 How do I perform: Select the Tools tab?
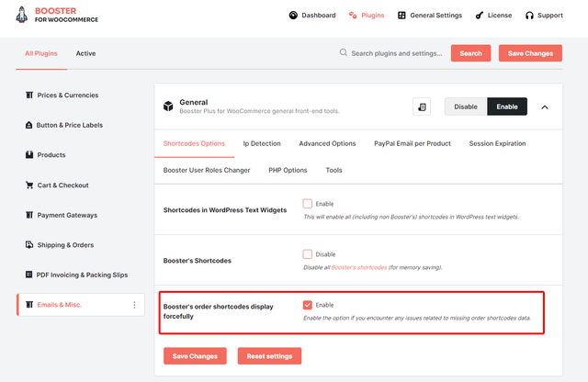(334, 170)
